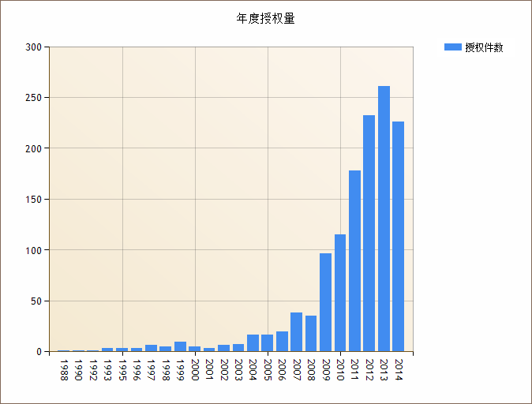Click x-axis label 1993
Image resolution: width=532 pixels, height=404 pixels.
coord(107,370)
